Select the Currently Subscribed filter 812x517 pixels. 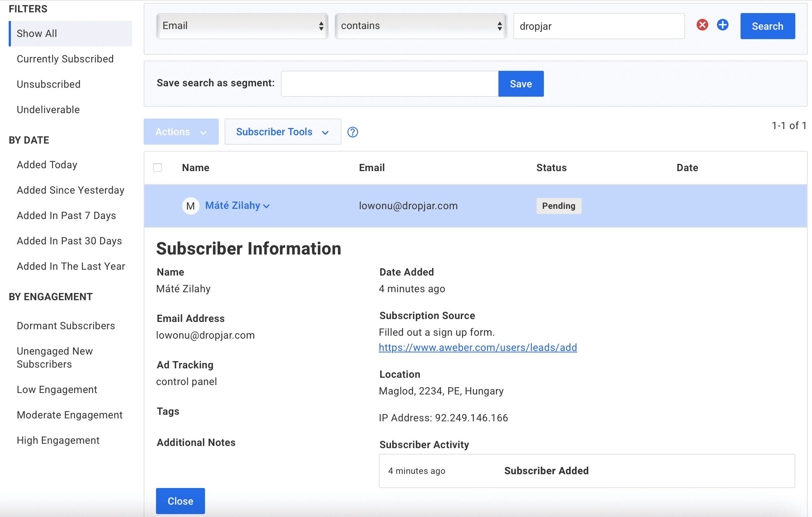(x=65, y=59)
